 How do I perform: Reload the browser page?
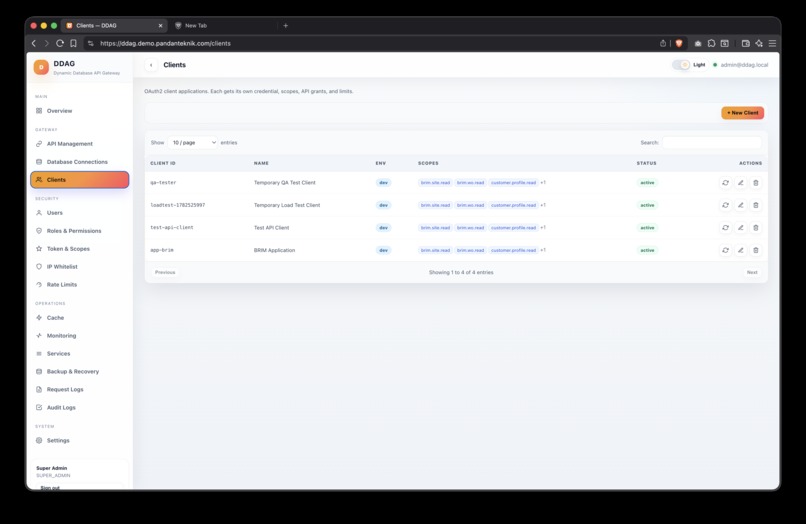click(60, 43)
